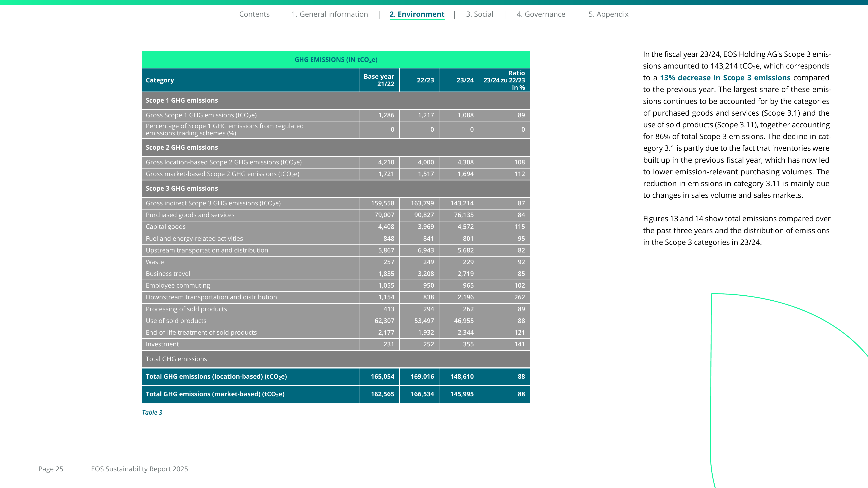Select the Employee commuting row label
The image size is (868, 488).
click(x=178, y=286)
